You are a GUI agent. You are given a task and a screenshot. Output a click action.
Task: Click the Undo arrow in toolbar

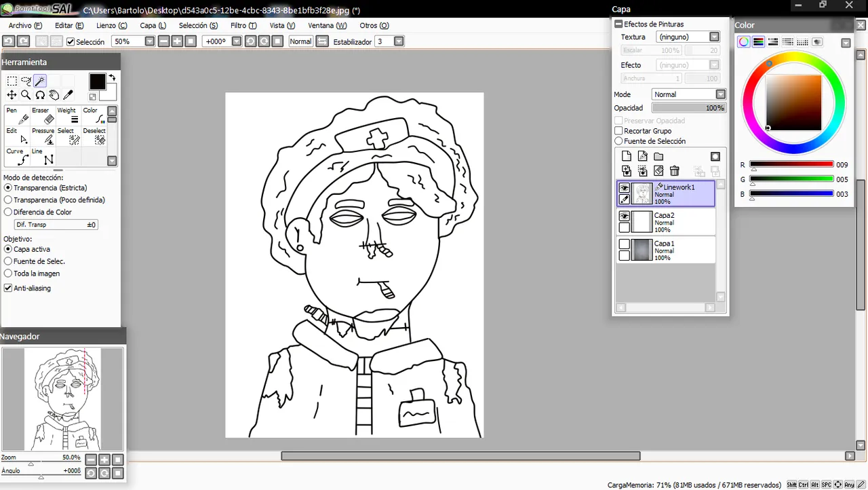coord(9,41)
